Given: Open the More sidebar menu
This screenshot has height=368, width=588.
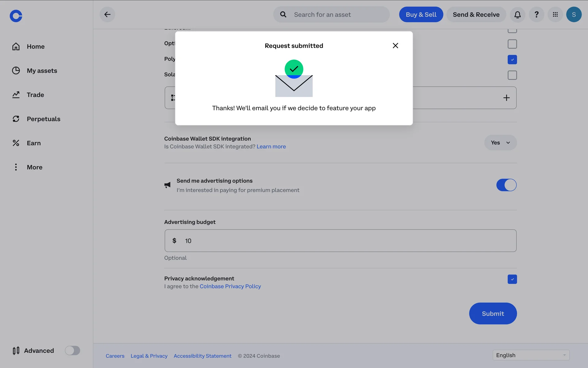Looking at the screenshot, I should click(x=34, y=167).
